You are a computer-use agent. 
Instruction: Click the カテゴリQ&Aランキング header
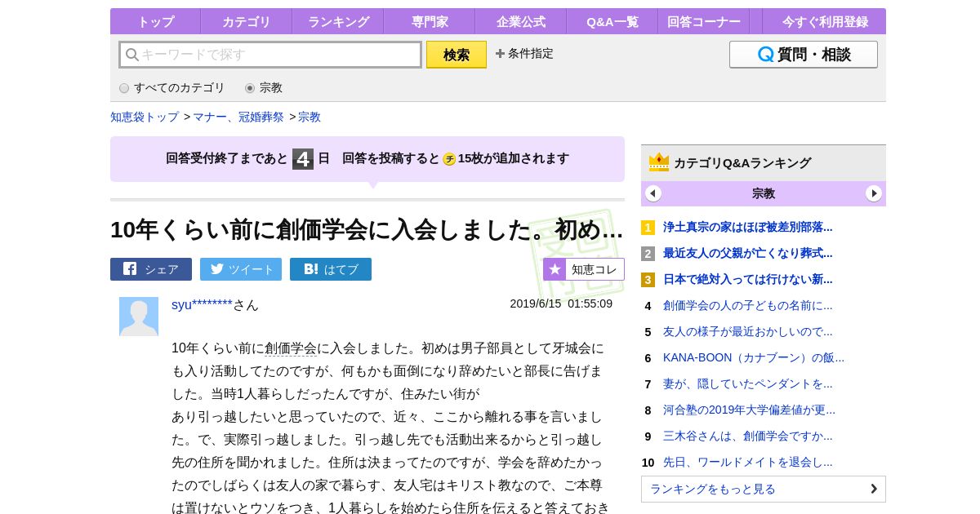(764, 162)
